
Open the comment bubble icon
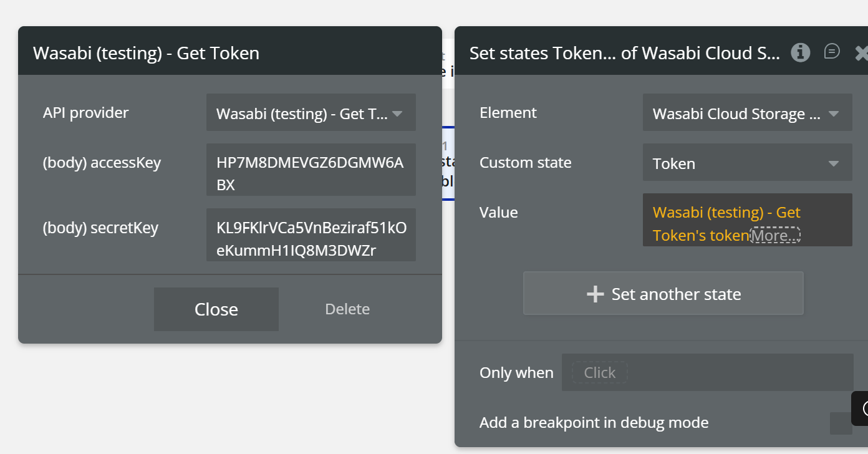pos(832,52)
